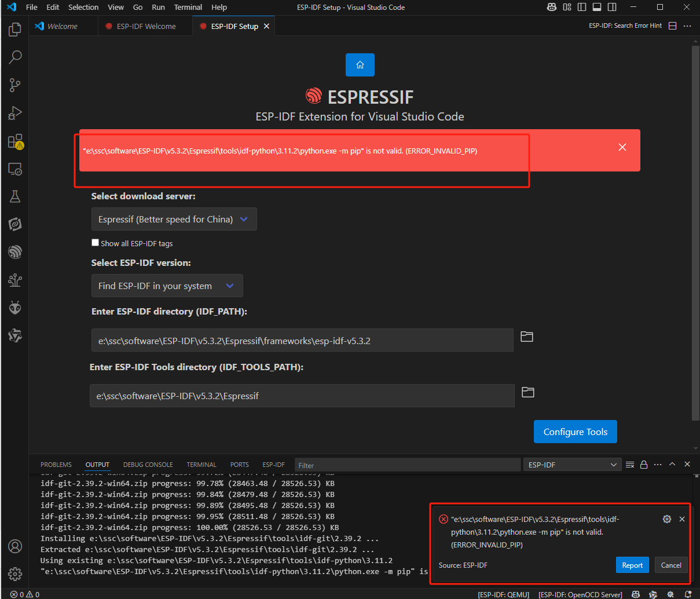The image size is (700, 599).
Task: Open the Terminal menu
Action: pyautogui.click(x=188, y=7)
